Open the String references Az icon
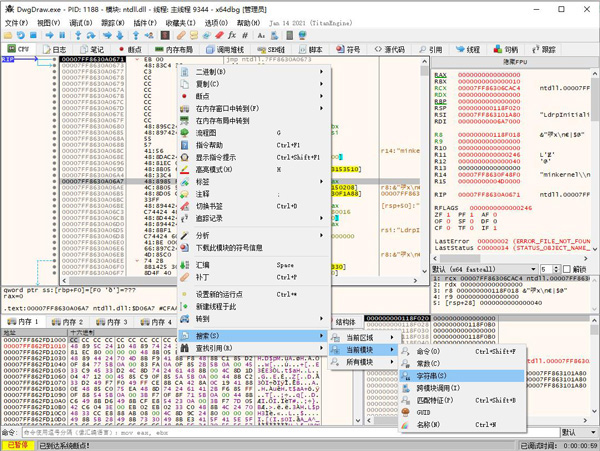The height and width of the screenshot is (451, 600). [x=261, y=36]
